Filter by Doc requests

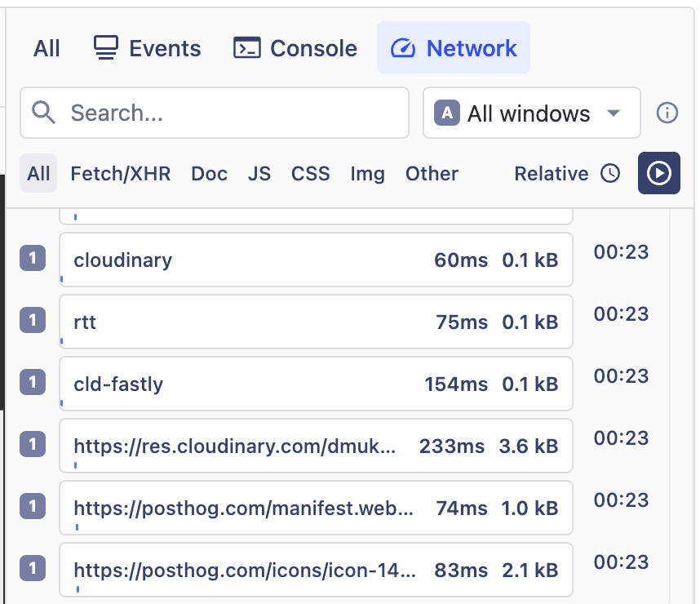click(210, 173)
